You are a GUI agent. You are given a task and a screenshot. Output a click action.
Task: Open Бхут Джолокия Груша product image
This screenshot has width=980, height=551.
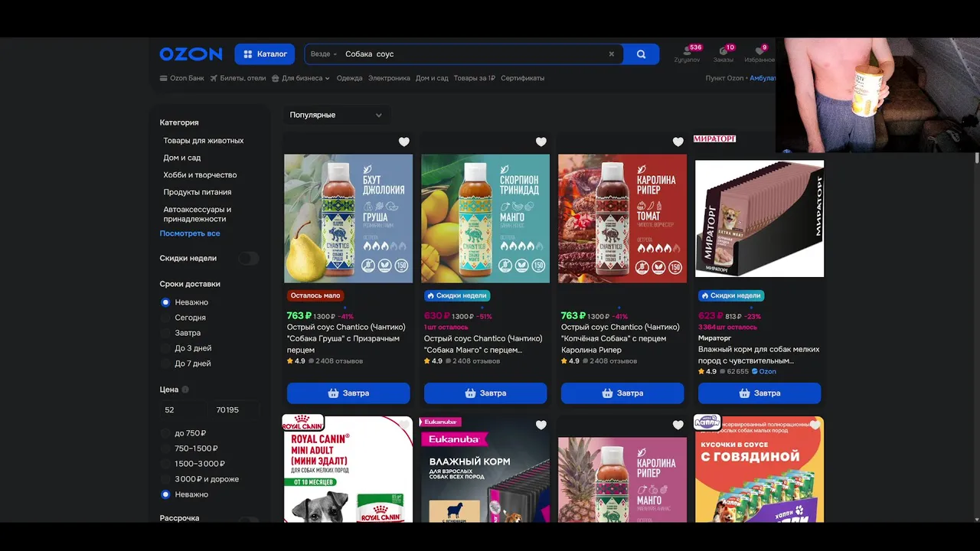348,219
